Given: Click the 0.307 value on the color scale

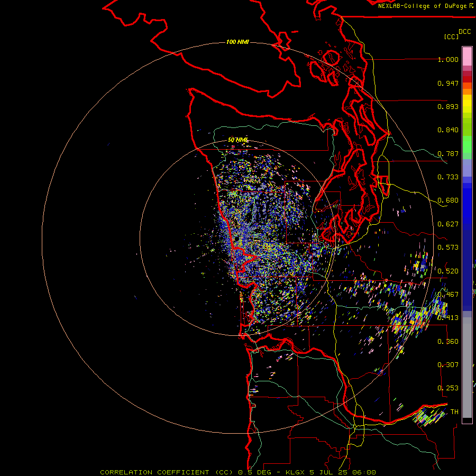Looking at the screenshot, I should (448, 364).
